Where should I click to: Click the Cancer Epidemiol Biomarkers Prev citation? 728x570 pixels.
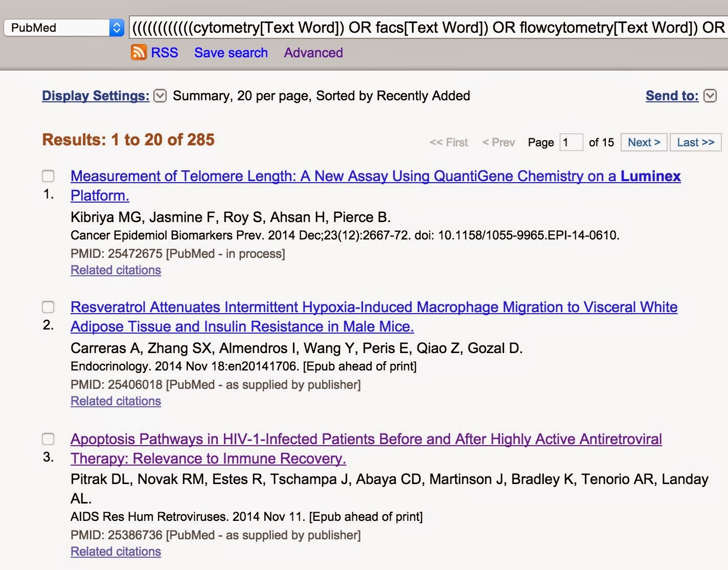(345, 235)
